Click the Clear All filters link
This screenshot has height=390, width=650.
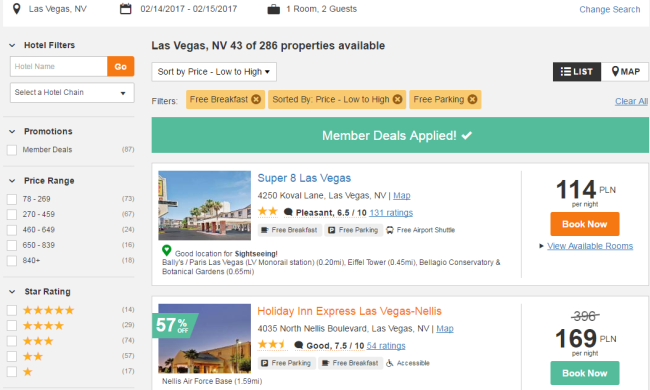631,101
